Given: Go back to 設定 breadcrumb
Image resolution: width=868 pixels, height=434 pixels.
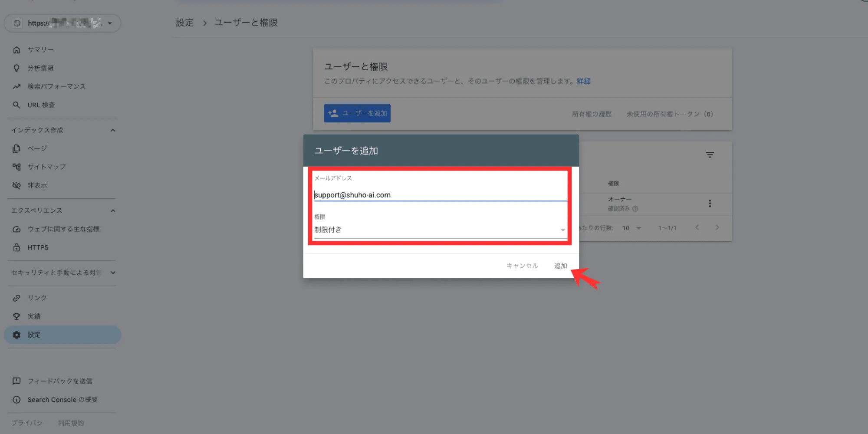Looking at the screenshot, I should 184,23.
